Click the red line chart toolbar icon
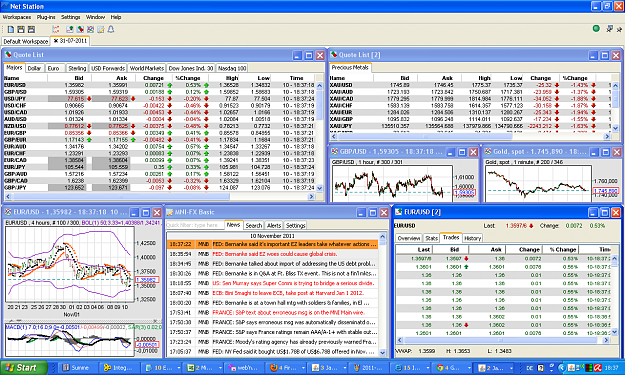This screenshot has width=625, height=375. click(55, 29)
